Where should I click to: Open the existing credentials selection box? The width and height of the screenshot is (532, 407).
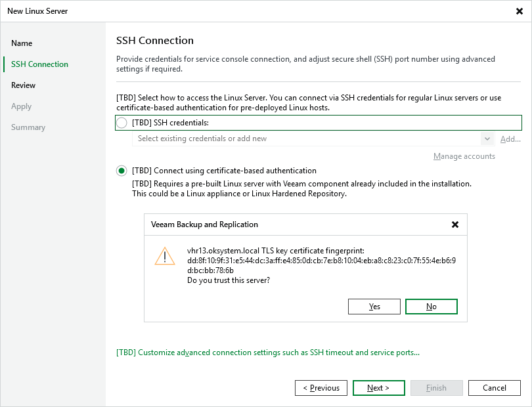pyautogui.click(x=296, y=139)
